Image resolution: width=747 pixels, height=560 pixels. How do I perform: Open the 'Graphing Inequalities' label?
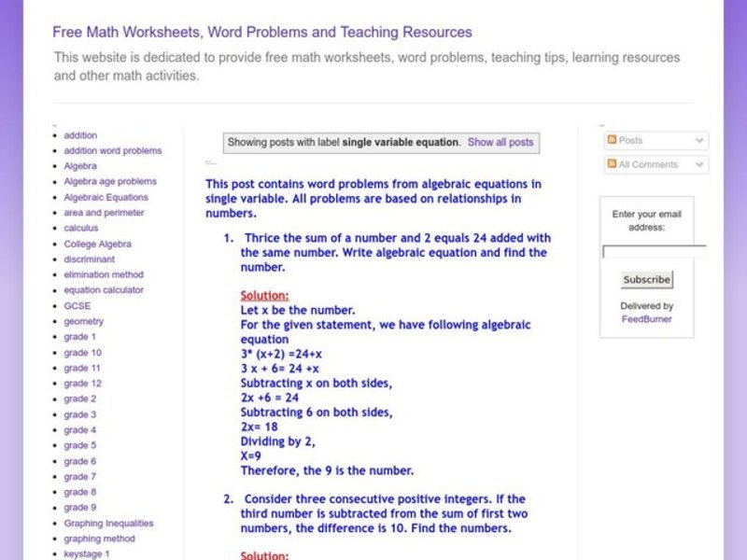[x=109, y=523]
